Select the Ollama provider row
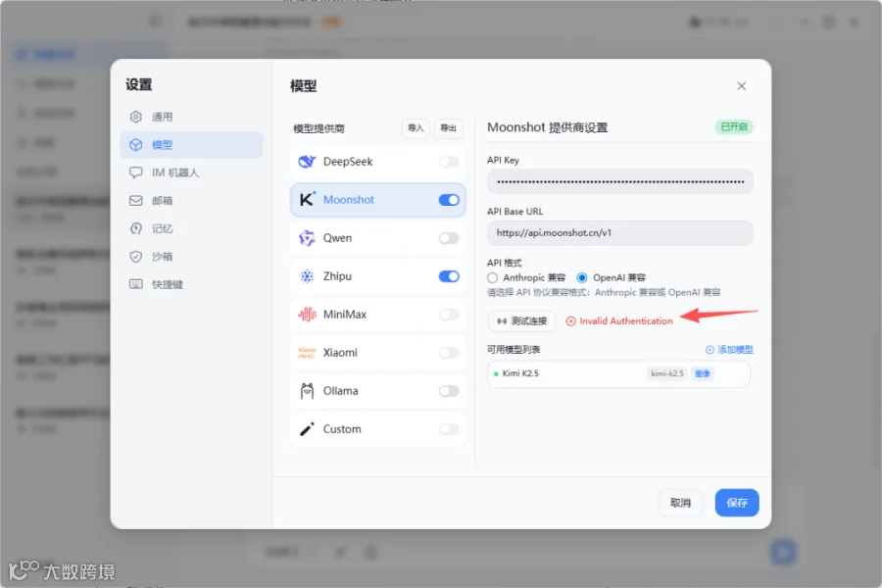Screen dimensions: 882x588 (378, 391)
